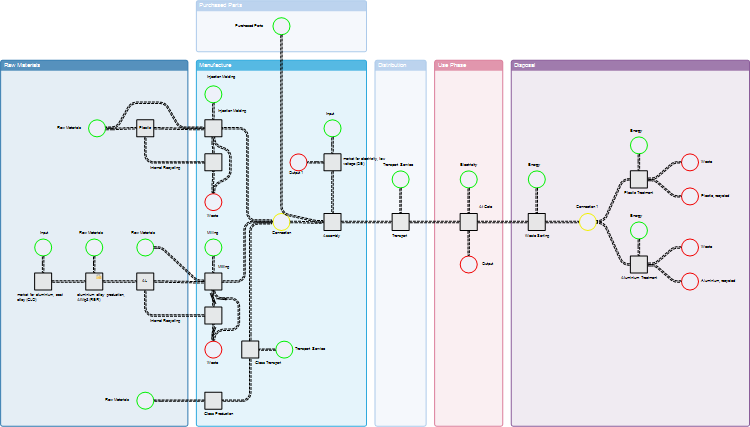Viewport: 750px width, 427px height.
Task: Select Transport Service circle in Distribution phase
Action: click(400, 179)
